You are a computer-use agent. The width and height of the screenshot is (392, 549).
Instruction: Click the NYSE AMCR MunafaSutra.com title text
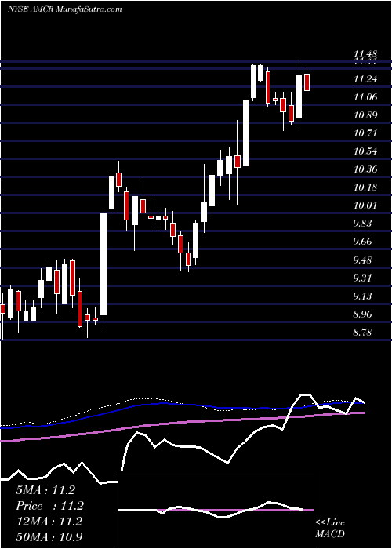[64, 9]
